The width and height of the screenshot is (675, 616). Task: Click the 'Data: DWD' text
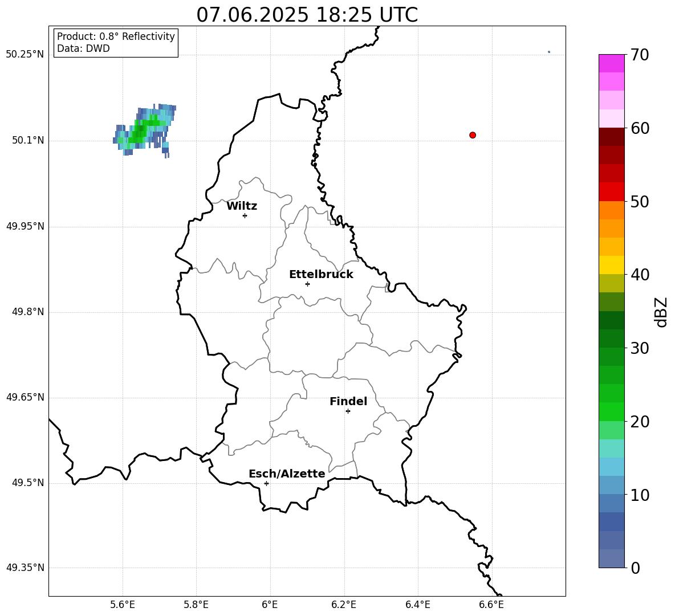[x=83, y=48]
